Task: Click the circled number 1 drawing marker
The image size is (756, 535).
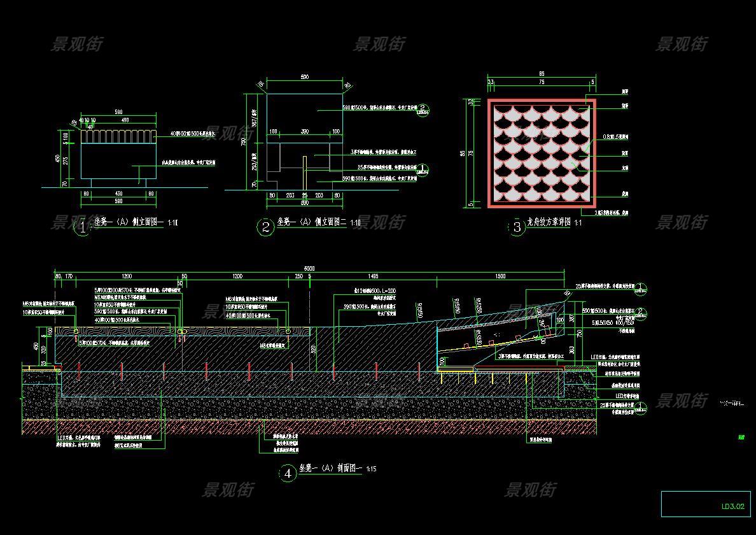Action: [x=82, y=227]
